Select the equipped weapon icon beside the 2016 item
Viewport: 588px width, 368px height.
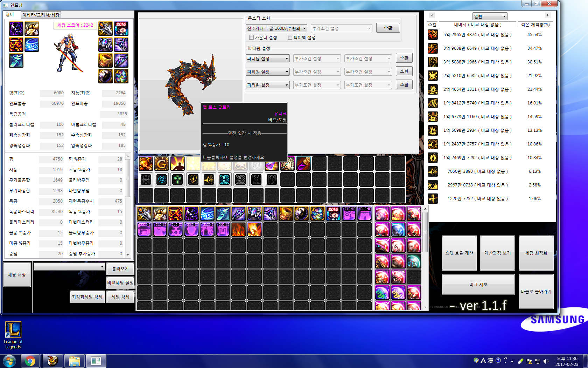[x=105, y=29]
